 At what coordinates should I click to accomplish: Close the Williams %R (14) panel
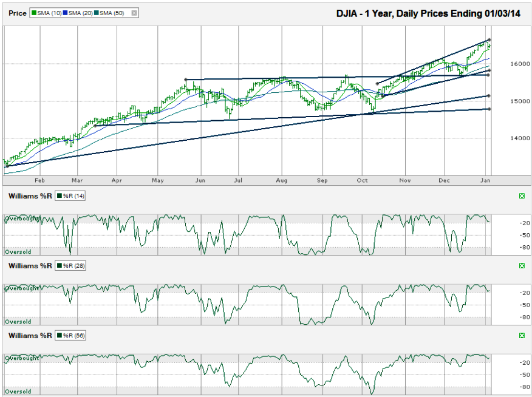522,196
